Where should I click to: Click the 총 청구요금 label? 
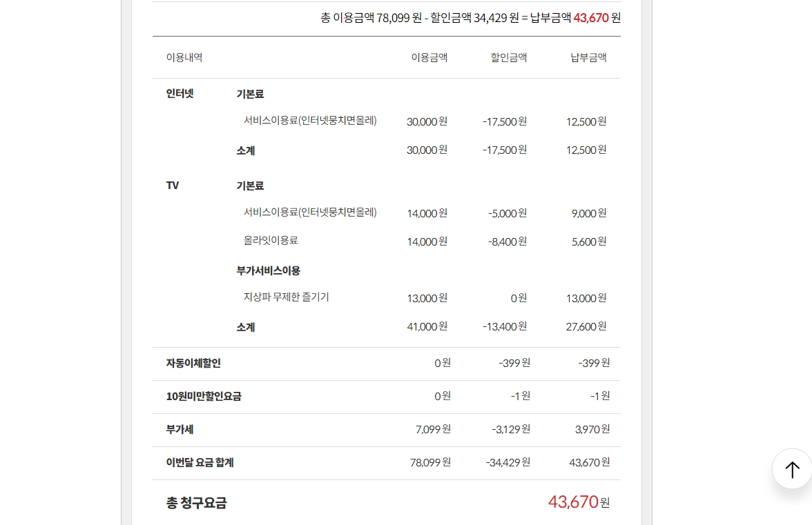click(x=196, y=503)
